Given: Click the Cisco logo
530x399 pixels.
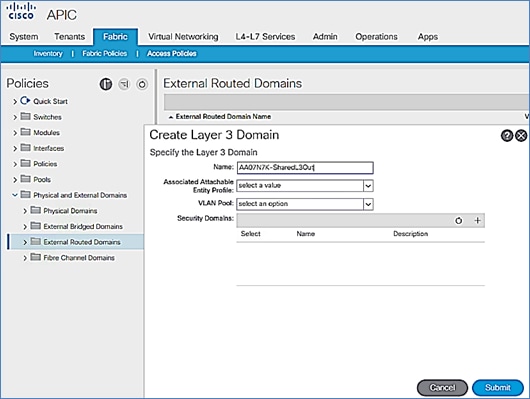Looking at the screenshot, I should [x=21, y=11].
